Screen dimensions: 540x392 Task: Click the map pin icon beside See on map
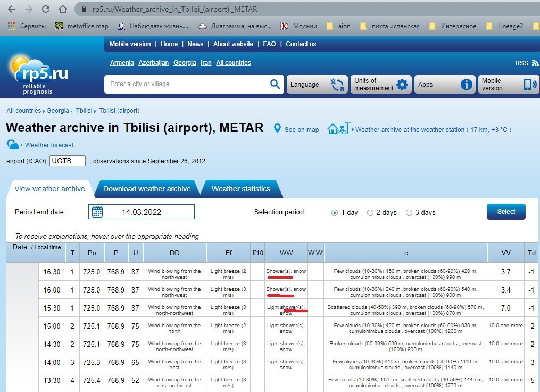click(277, 129)
